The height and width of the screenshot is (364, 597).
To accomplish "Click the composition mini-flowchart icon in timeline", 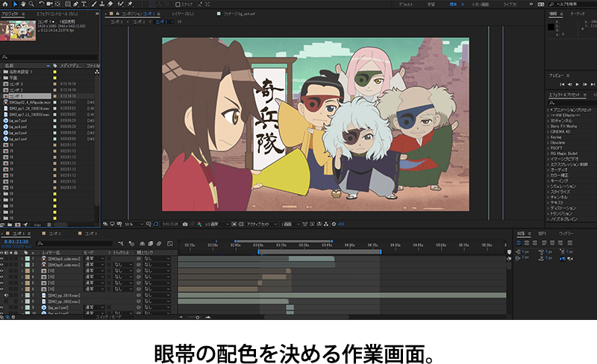I will coord(121,243).
